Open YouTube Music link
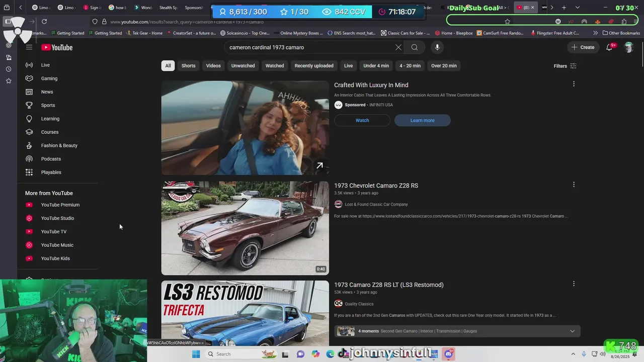The height and width of the screenshot is (362, 644). 58,245
